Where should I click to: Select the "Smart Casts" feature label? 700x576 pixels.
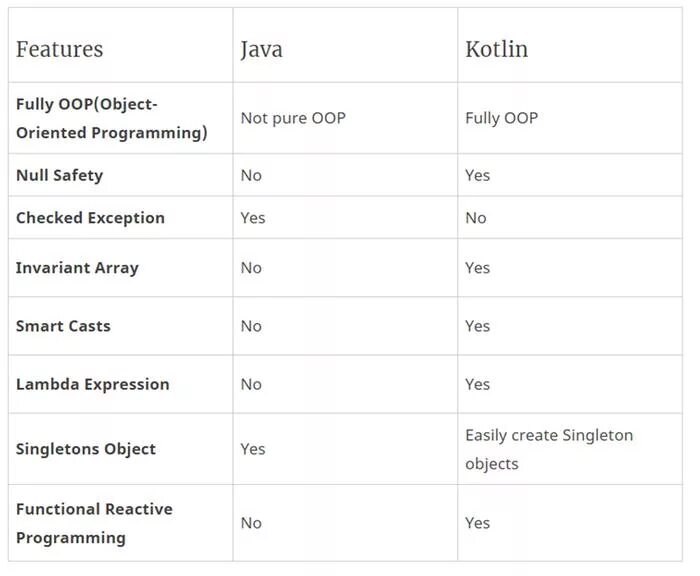click(x=63, y=326)
